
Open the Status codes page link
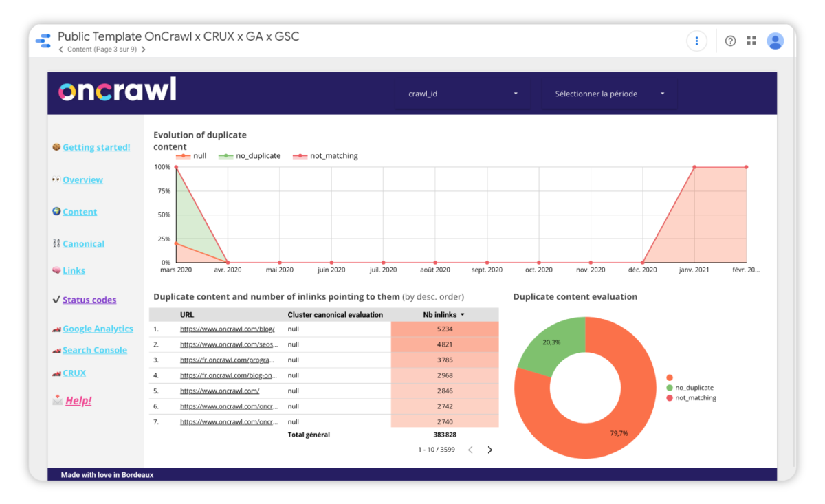tap(89, 300)
